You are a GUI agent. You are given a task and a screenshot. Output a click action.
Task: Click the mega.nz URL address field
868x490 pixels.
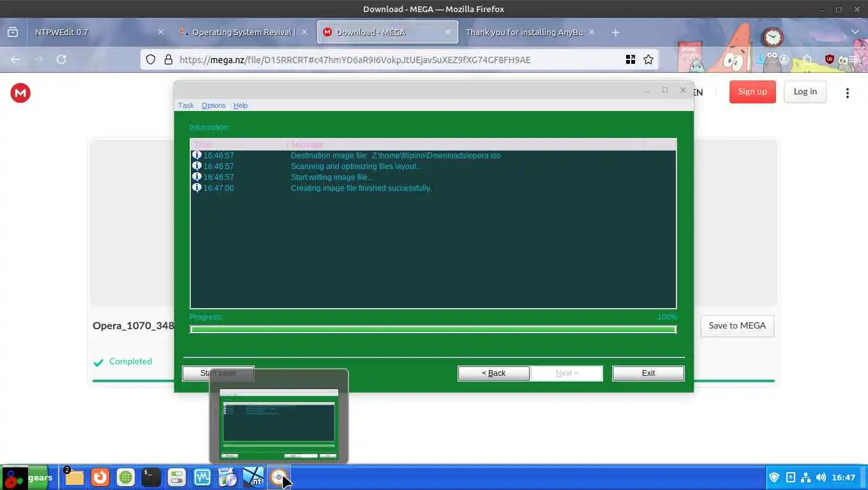pos(399,59)
